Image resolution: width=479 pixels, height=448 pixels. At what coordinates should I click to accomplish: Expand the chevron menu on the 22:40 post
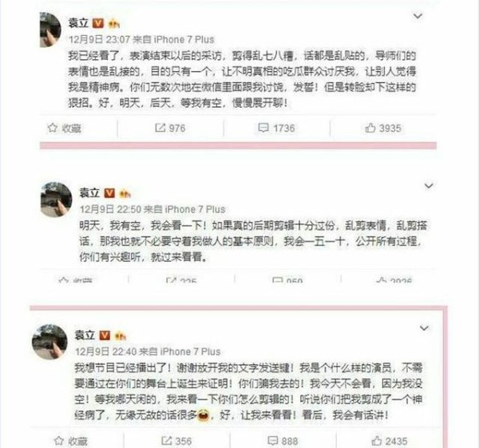coord(424,328)
